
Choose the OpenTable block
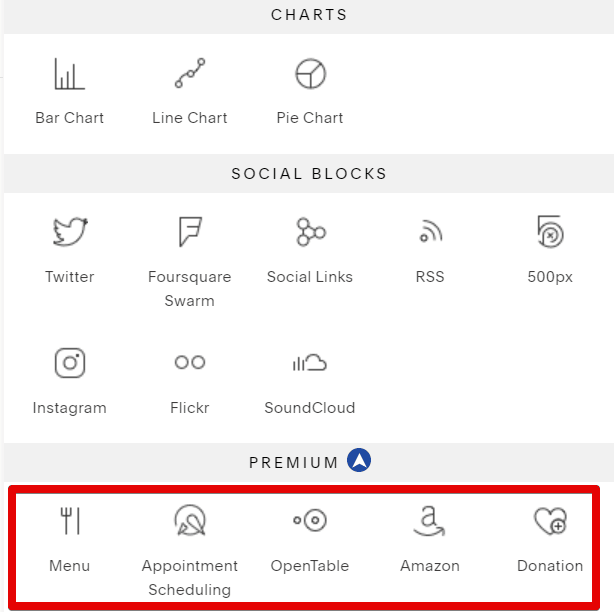[310, 539]
